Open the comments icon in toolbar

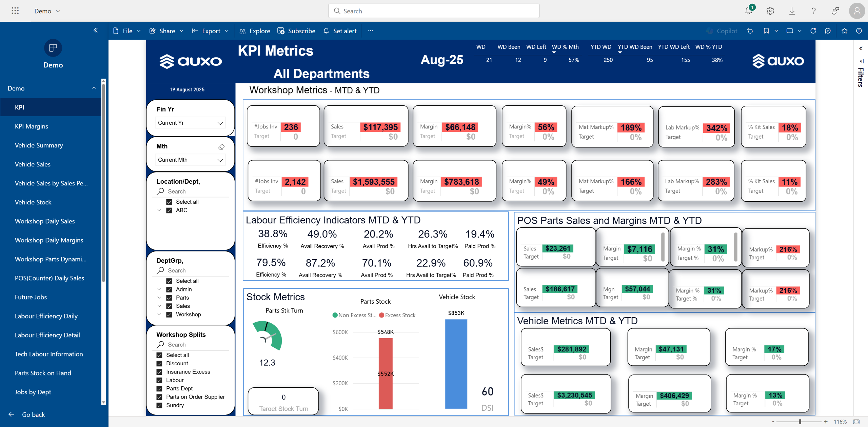click(x=828, y=31)
